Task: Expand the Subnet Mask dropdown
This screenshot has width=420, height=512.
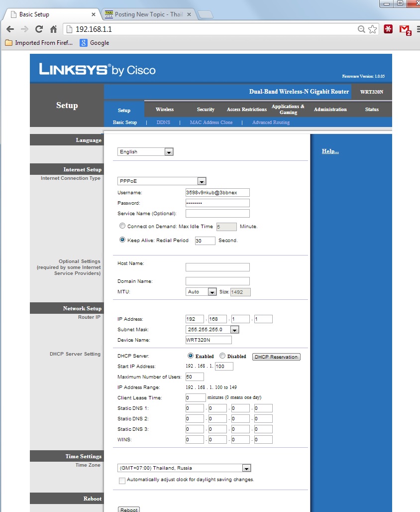Action: pyautogui.click(x=212, y=330)
